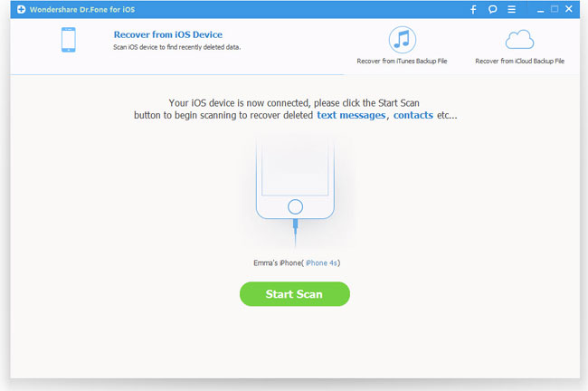Click the text messages link
This screenshot has width=588, height=391.
351,115
